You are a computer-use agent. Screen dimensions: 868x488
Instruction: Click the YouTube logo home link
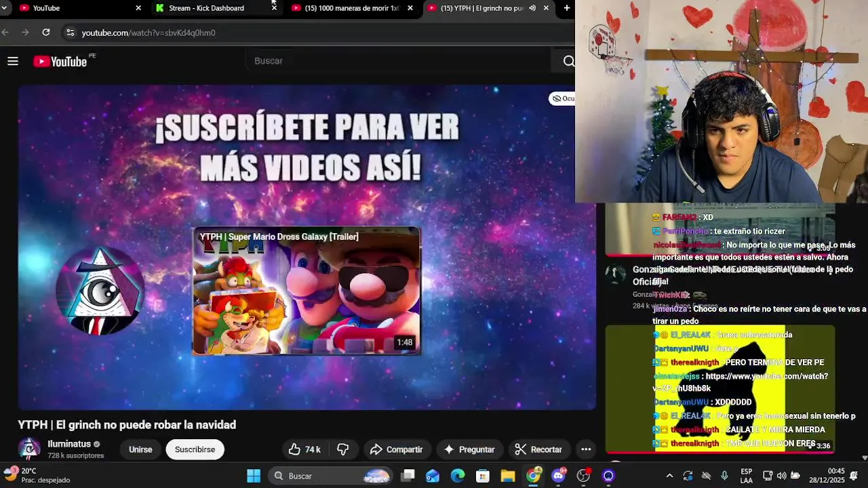[60, 62]
